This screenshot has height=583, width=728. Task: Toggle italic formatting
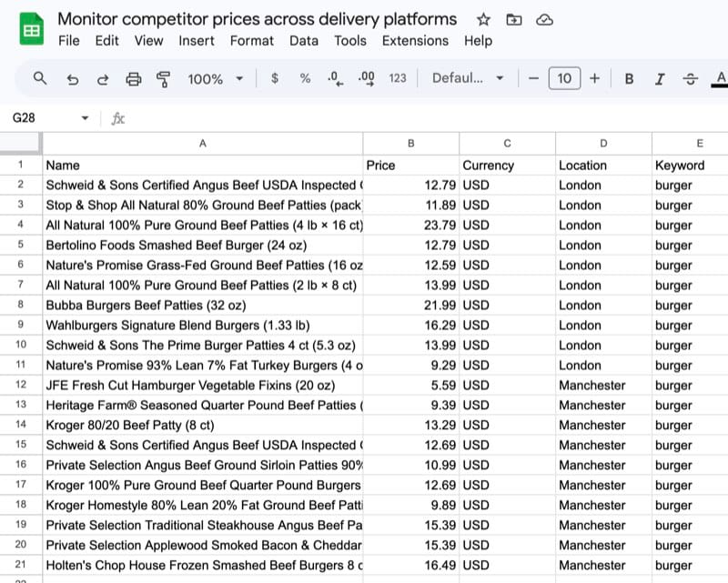660,79
